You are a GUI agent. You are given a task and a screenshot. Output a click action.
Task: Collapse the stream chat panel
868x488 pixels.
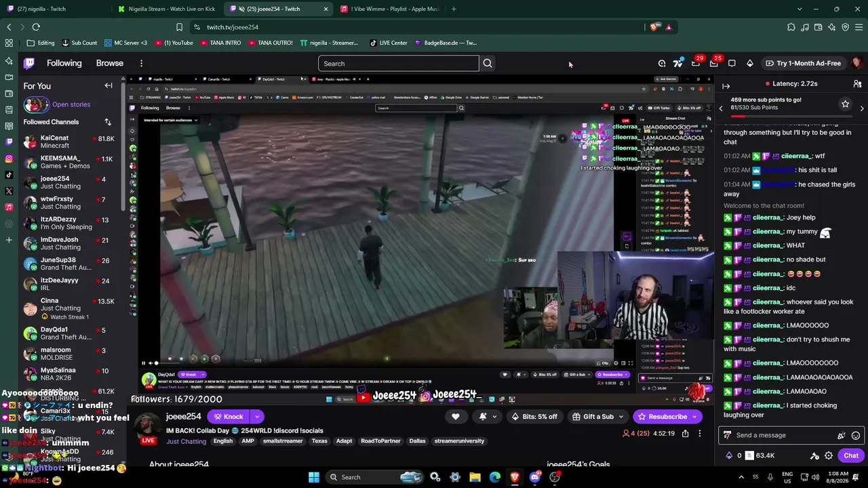click(x=726, y=86)
